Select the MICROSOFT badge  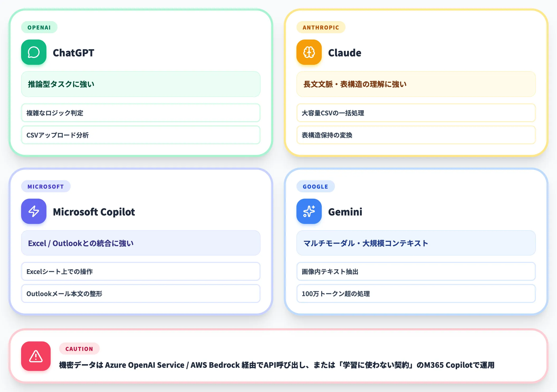click(x=46, y=187)
